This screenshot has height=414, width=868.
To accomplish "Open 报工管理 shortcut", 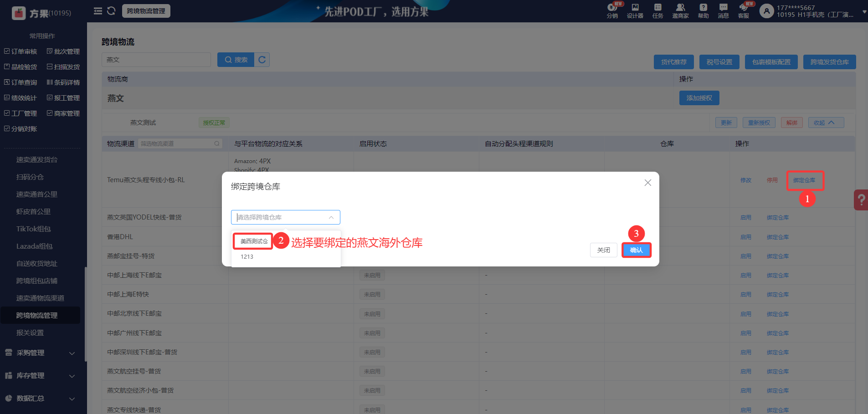I will pos(63,98).
